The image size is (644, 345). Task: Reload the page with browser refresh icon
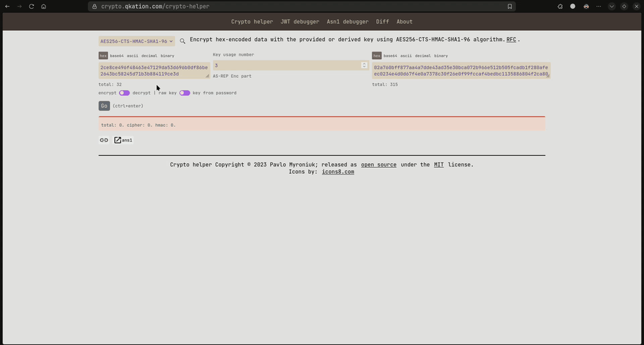(x=31, y=7)
